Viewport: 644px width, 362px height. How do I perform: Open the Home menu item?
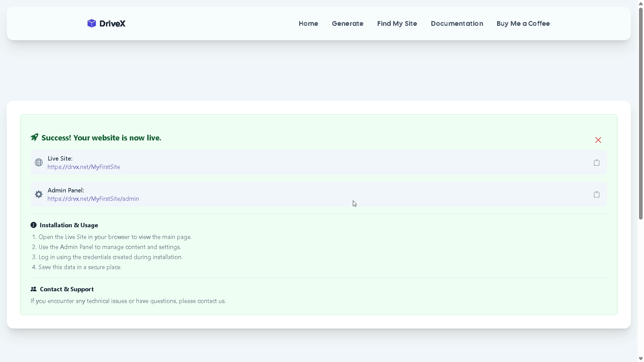pos(308,23)
